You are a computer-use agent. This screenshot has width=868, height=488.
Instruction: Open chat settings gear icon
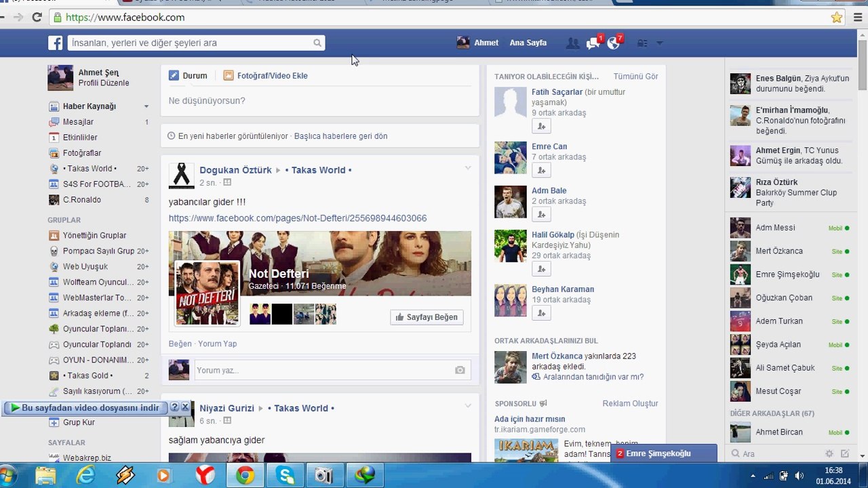829,453
